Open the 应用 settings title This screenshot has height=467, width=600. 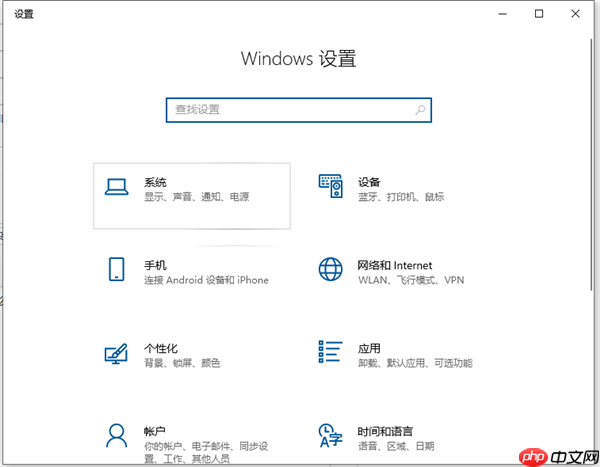coord(369,348)
